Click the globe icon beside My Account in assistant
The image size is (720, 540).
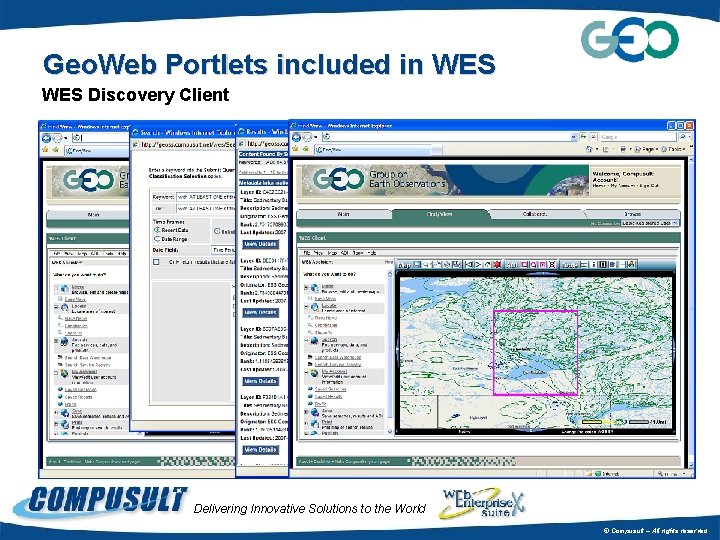[314, 373]
